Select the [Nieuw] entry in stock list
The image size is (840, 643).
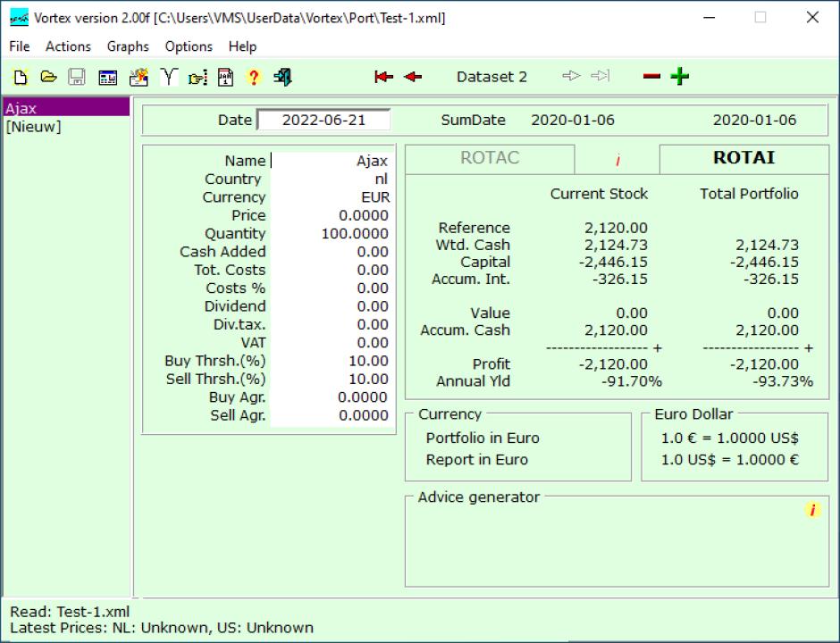pyautogui.click(x=33, y=127)
